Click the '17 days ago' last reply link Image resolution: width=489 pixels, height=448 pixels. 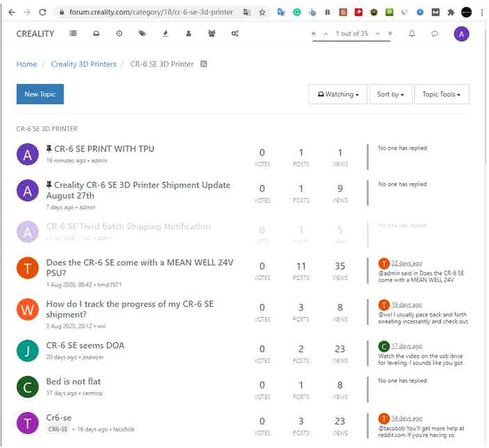(406, 346)
